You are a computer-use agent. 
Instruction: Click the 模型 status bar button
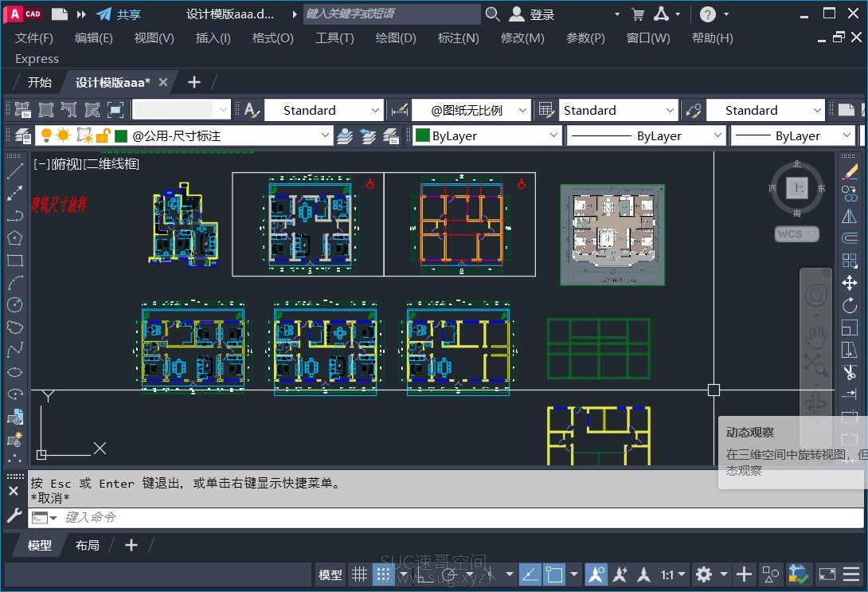coord(330,574)
